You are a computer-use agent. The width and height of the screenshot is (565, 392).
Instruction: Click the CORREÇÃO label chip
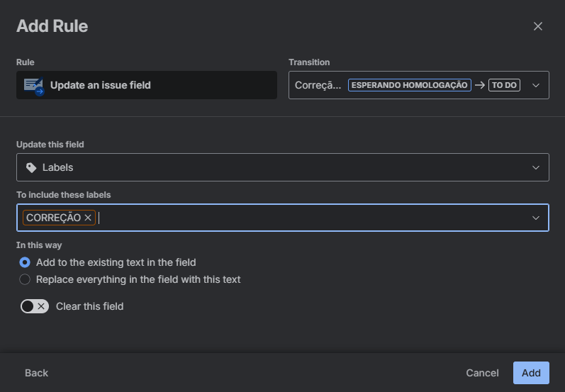(54, 218)
